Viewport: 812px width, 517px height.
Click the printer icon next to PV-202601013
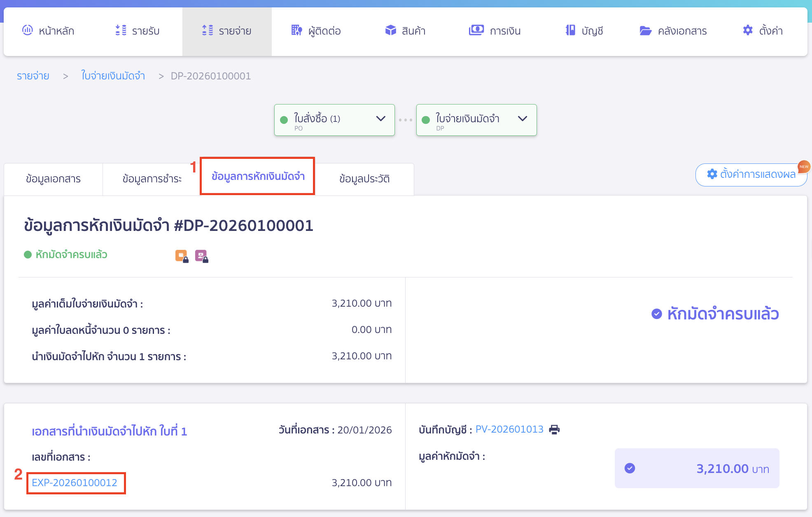coord(554,429)
